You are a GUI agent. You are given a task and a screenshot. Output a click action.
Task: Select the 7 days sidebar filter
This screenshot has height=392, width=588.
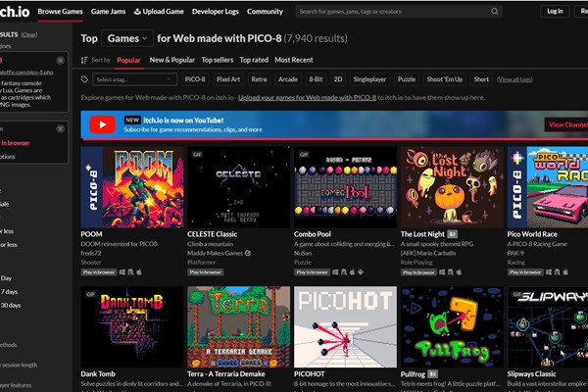(x=9, y=292)
